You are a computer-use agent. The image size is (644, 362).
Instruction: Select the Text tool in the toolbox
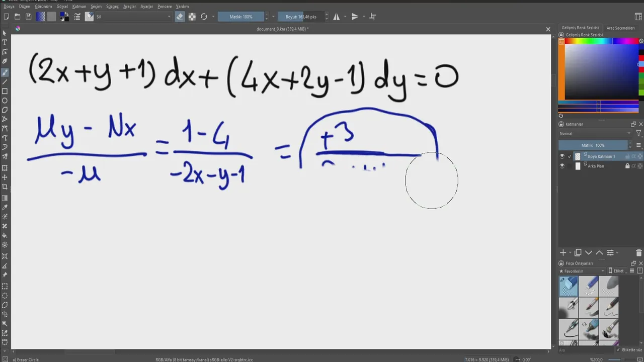[x=5, y=42]
